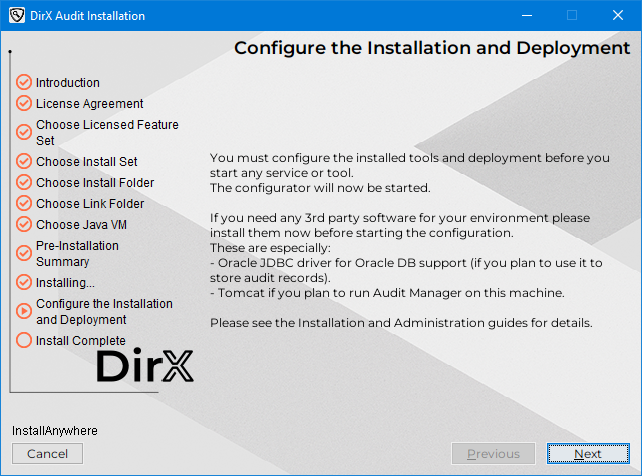The height and width of the screenshot is (476, 642).
Task: Click the Next button
Action: tap(588, 454)
